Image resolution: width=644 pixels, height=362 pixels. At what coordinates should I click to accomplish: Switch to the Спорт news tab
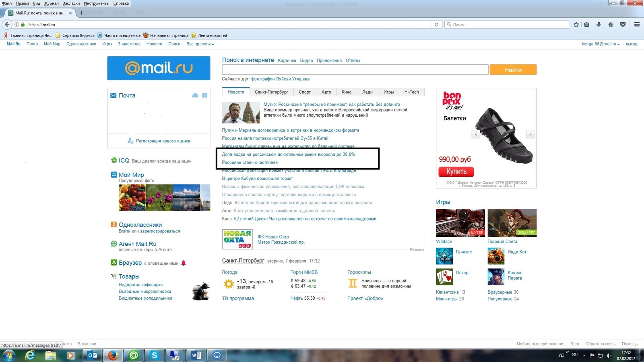[305, 92]
